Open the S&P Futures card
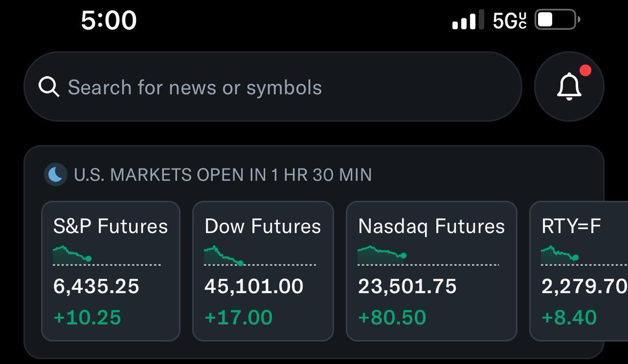The width and height of the screenshot is (628, 364). point(111,271)
